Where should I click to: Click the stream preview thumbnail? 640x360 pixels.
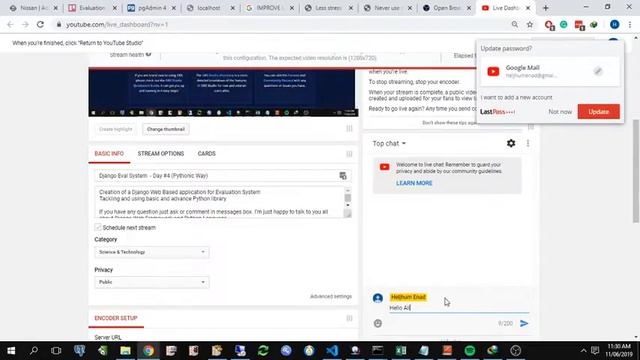[223, 92]
